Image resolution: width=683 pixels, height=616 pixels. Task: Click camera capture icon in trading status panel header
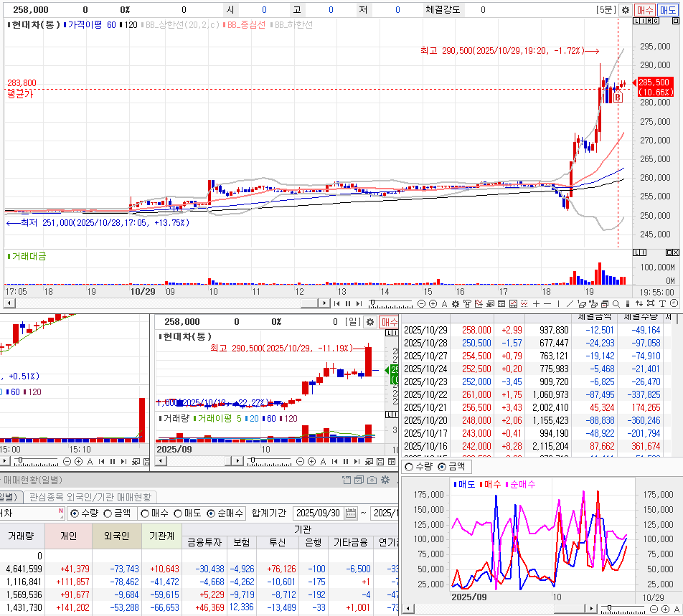[372, 480]
